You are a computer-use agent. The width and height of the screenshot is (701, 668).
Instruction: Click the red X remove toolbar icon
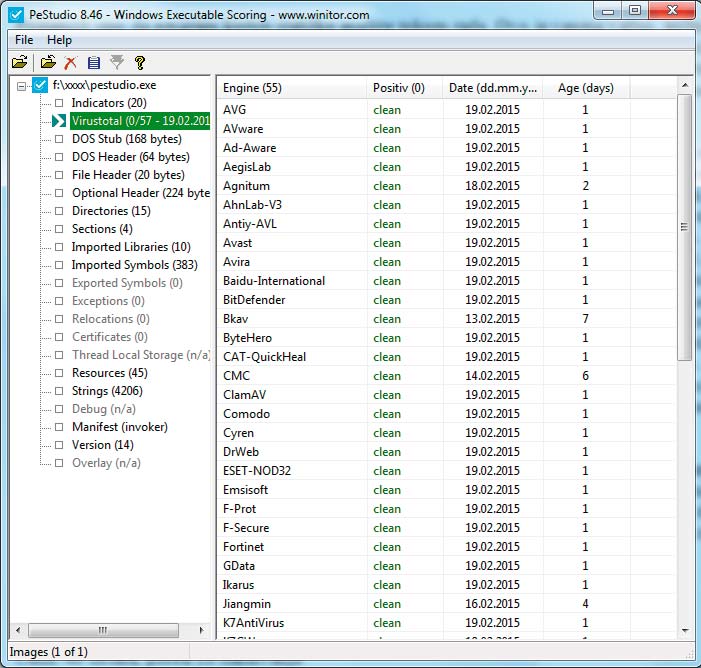click(70, 63)
